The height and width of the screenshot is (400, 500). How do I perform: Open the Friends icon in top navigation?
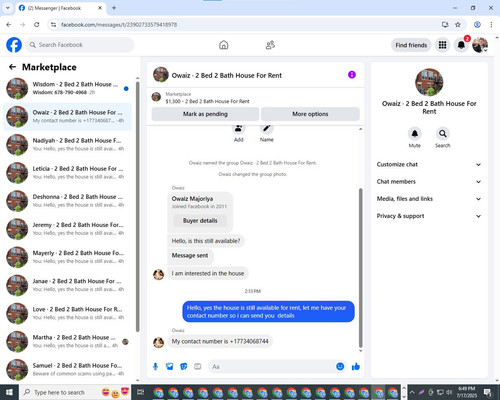[270, 45]
